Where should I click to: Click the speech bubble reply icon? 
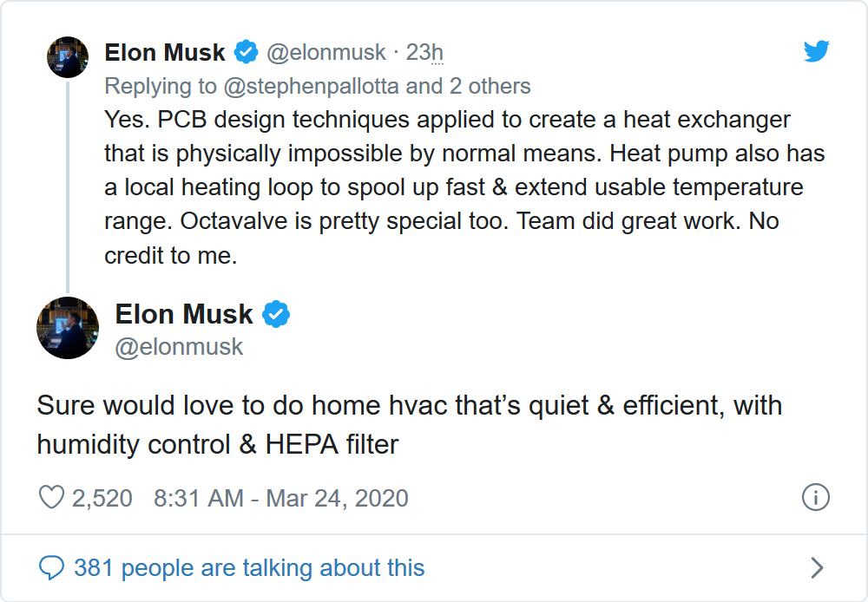click(52, 568)
